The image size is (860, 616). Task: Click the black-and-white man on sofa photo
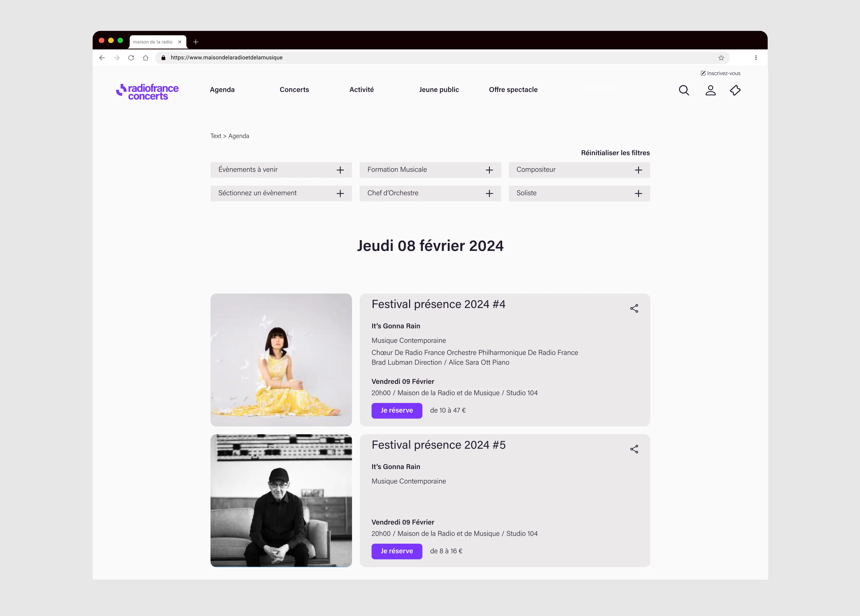(281, 500)
